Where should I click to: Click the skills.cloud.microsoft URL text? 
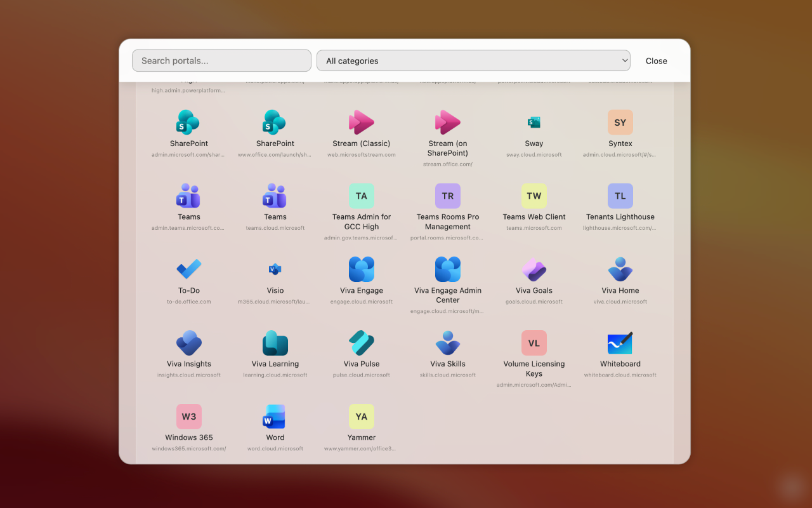pyautogui.click(x=448, y=375)
